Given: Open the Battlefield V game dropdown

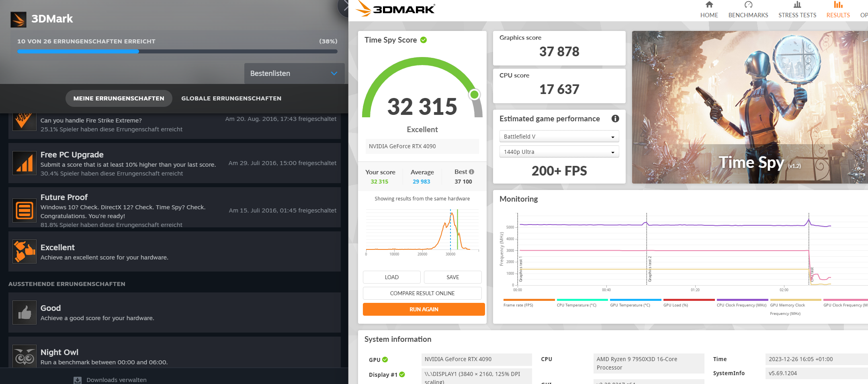Looking at the screenshot, I should 559,137.
